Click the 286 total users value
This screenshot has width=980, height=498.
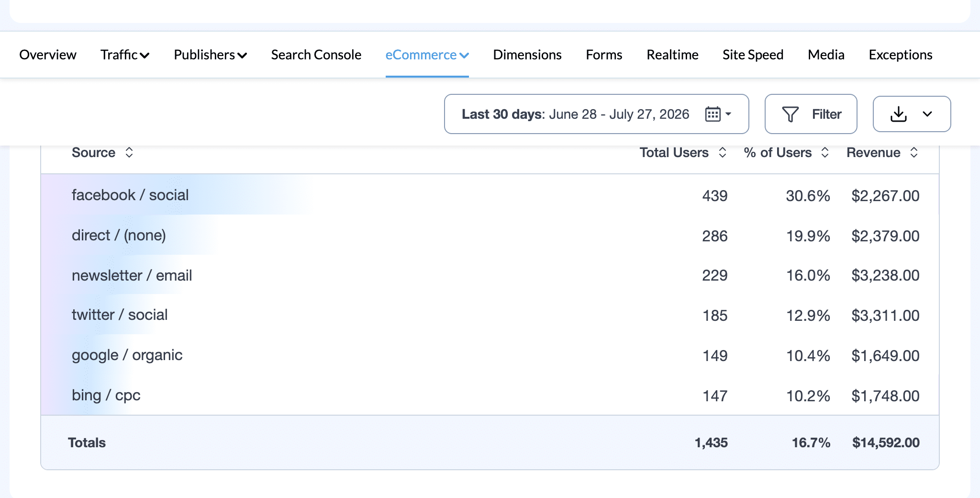pos(714,236)
